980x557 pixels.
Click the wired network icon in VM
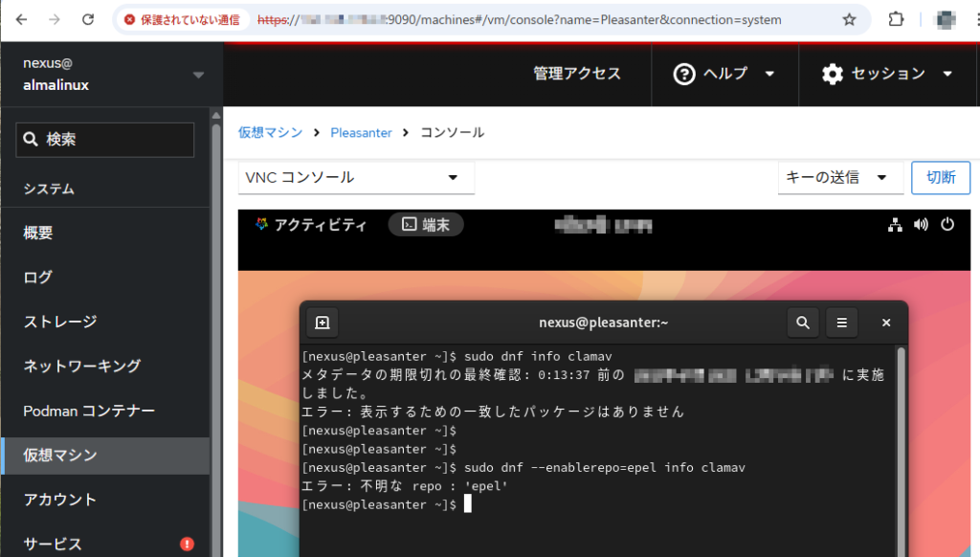coord(896,225)
